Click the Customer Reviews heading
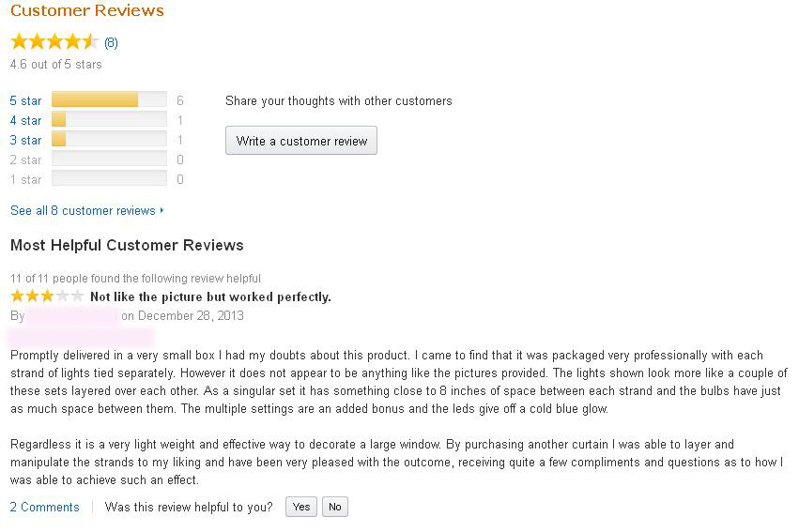The image size is (799, 532). click(x=86, y=11)
